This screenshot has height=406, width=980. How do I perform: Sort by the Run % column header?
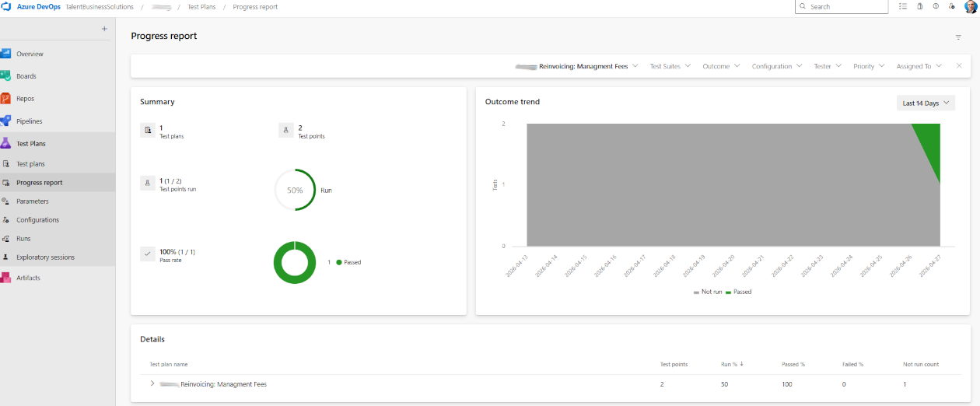732,364
